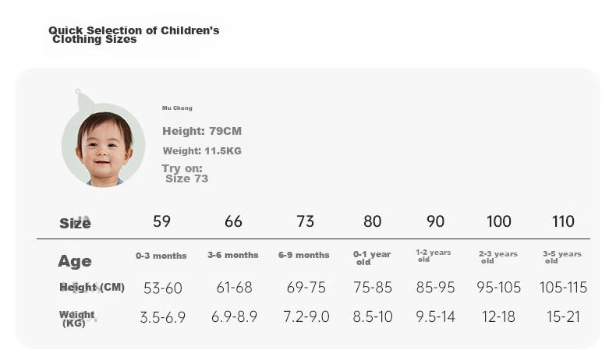Screen dimensions: 616x364
Task: Click the baby model's round avatar photo
Action: coord(104,145)
